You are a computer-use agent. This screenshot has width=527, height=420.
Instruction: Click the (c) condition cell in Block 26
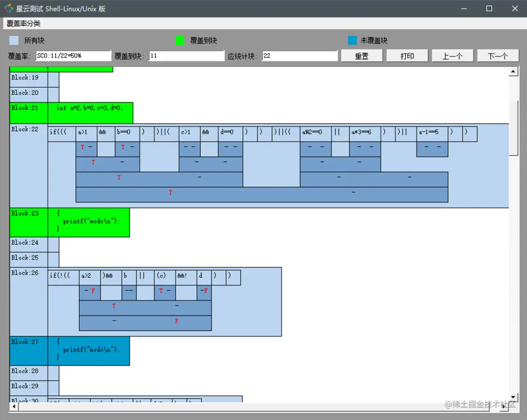(x=165, y=278)
